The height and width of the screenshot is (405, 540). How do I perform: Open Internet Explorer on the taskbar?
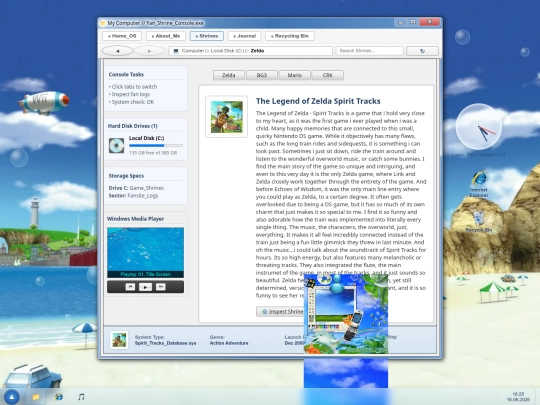(x=59, y=397)
